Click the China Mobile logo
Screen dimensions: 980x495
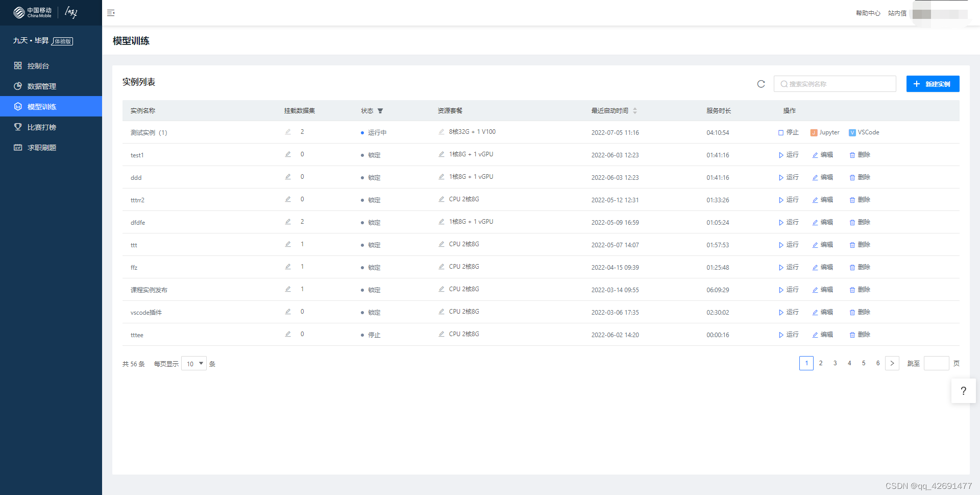[33, 13]
